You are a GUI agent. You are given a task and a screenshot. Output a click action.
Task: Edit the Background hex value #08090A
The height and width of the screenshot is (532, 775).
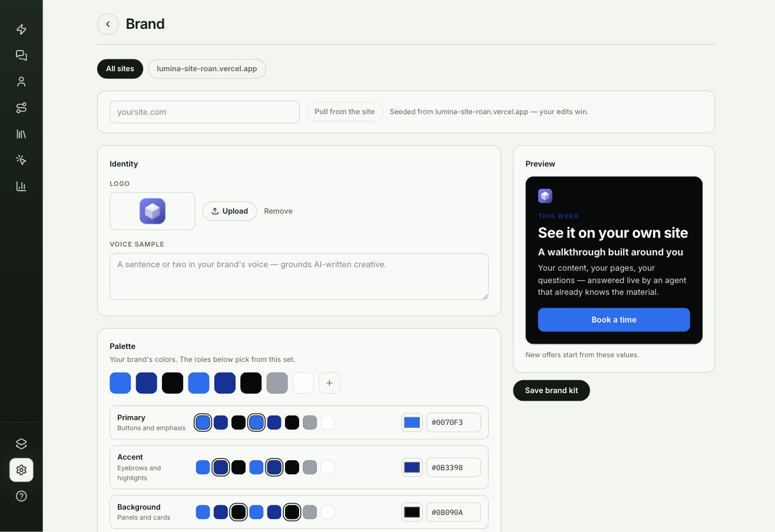[x=453, y=512]
